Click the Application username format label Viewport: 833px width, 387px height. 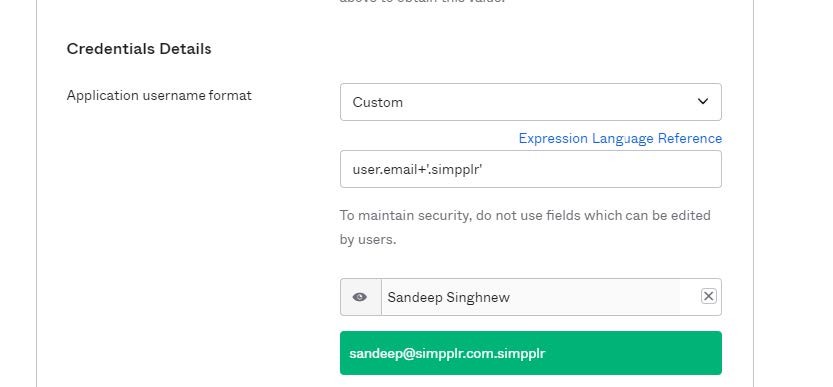click(159, 96)
